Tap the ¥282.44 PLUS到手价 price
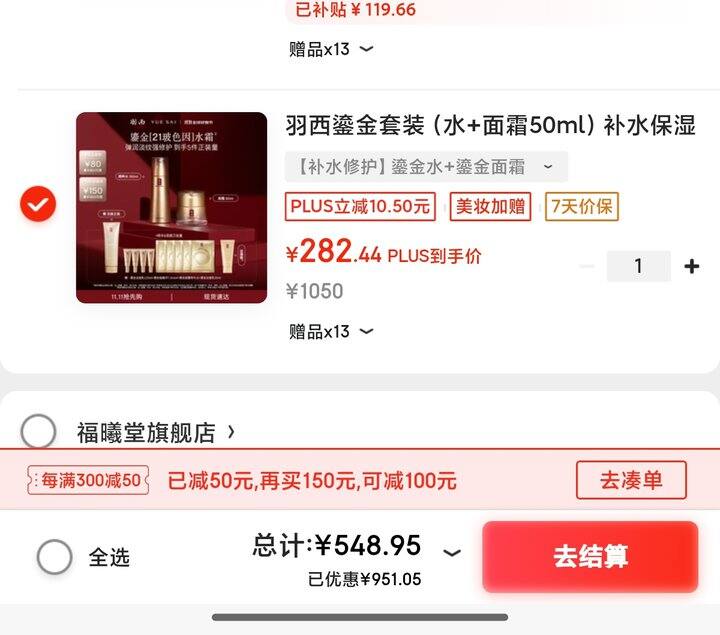 (383, 253)
